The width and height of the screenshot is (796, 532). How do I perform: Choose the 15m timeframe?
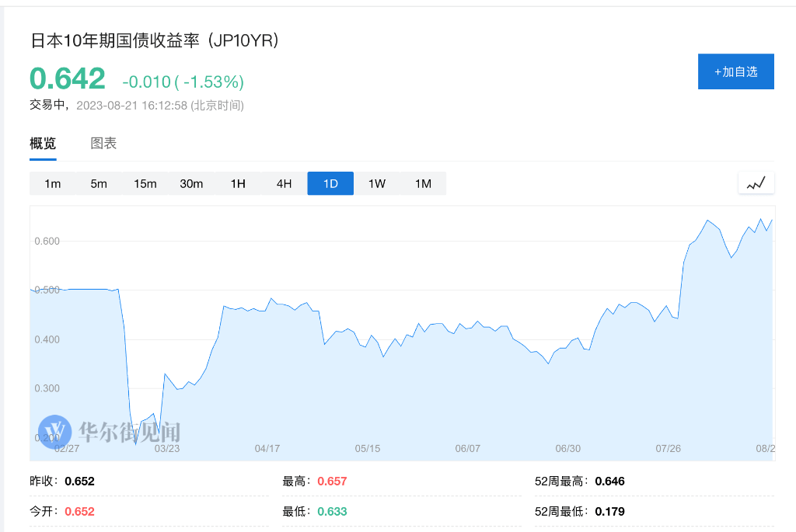145,183
